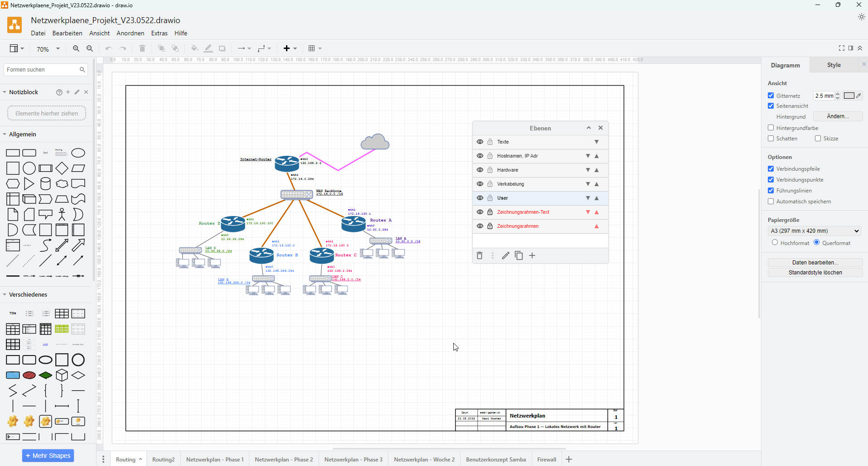Hide the Texte layer

point(480,142)
